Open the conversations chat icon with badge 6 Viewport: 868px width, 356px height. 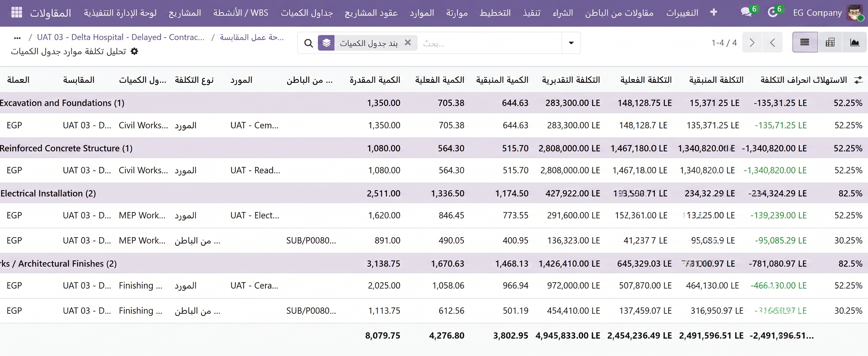pyautogui.click(x=746, y=12)
